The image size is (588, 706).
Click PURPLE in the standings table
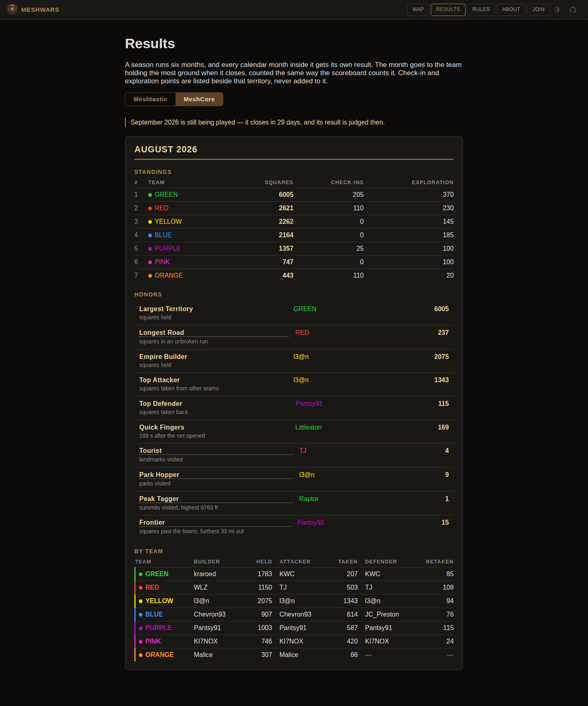pos(168,248)
